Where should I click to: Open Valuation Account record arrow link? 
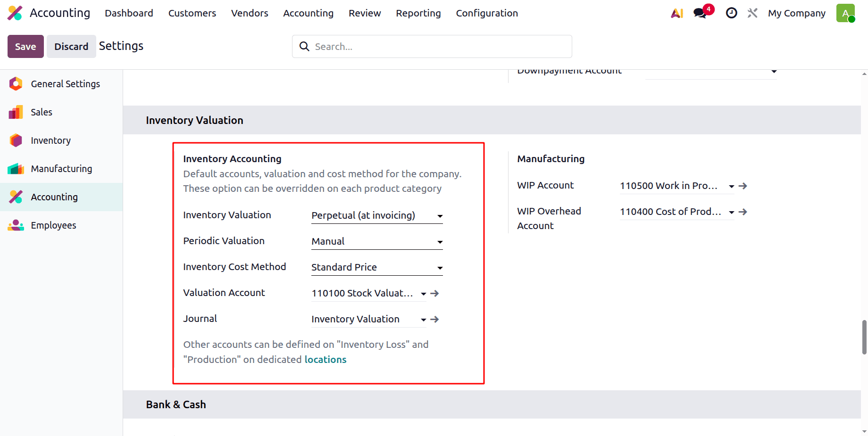pyautogui.click(x=435, y=293)
